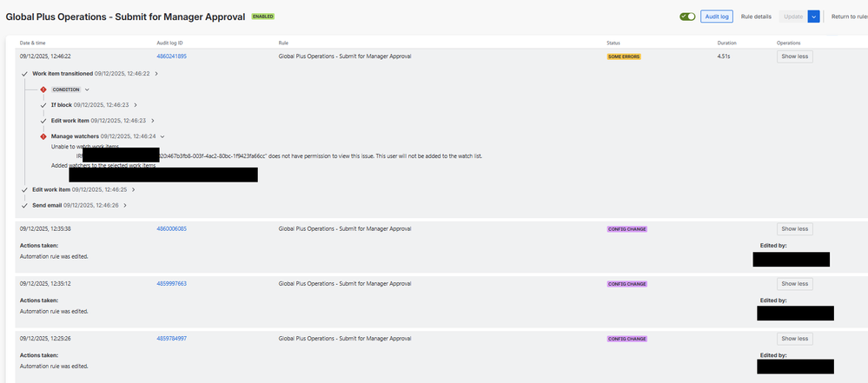Open the Update dropdown arrow
The image size is (868, 383).
[x=813, y=17]
